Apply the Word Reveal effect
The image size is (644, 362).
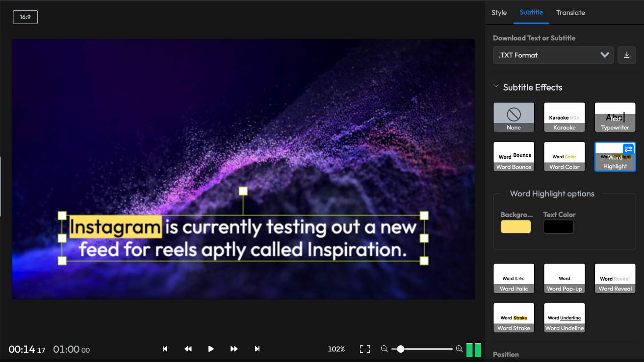coord(615,278)
